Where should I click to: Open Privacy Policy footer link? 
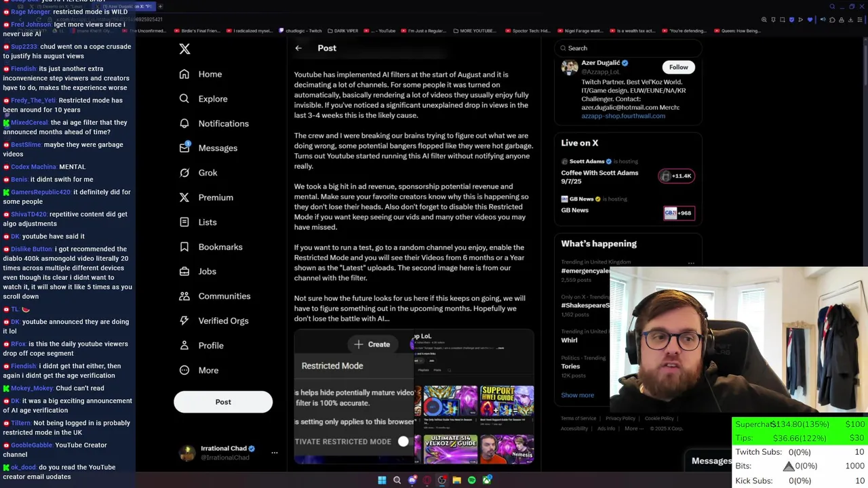point(620,418)
